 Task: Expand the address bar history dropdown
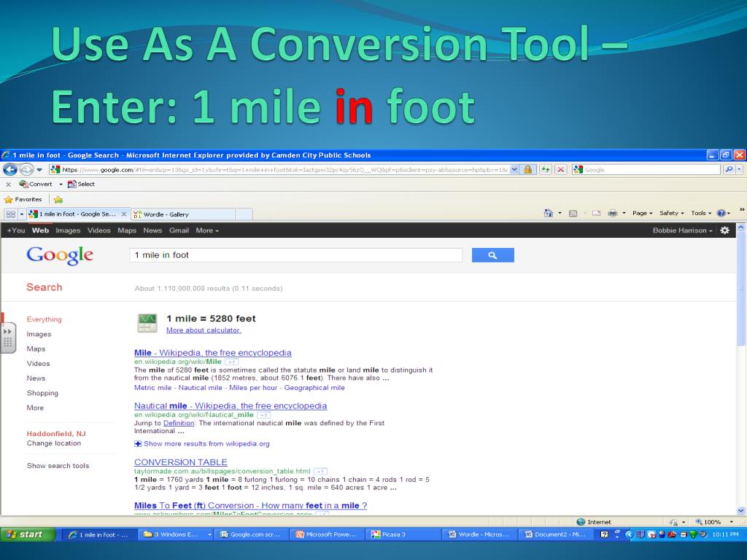pyautogui.click(x=514, y=169)
